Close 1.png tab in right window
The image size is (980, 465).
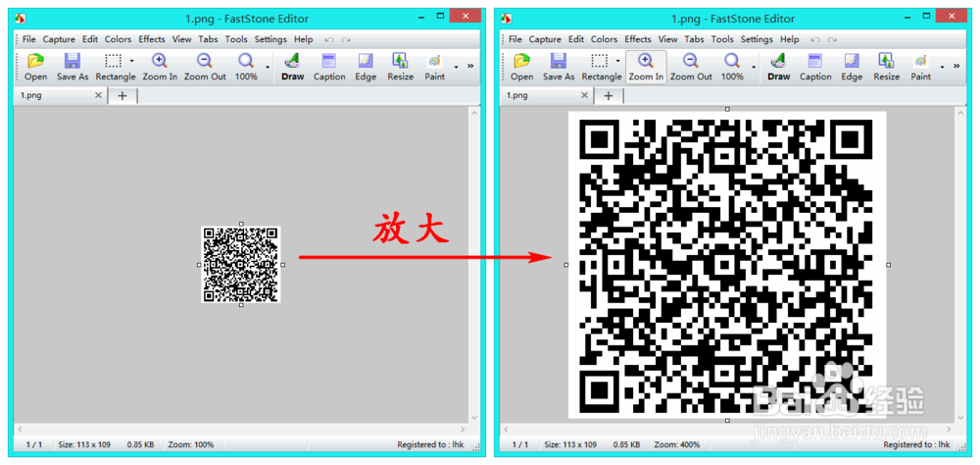tap(584, 96)
